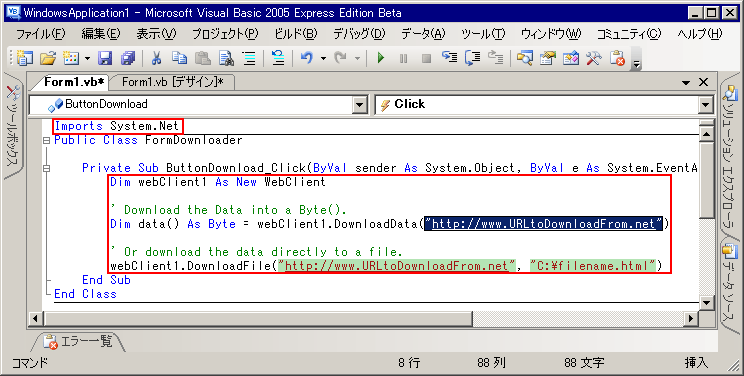Click the Step Into icon

coord(449,58)
